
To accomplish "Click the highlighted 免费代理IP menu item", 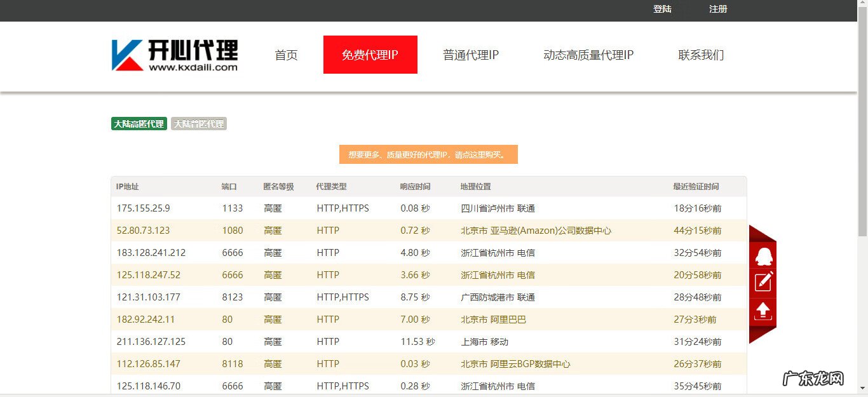I will click(x=370, y=54).
